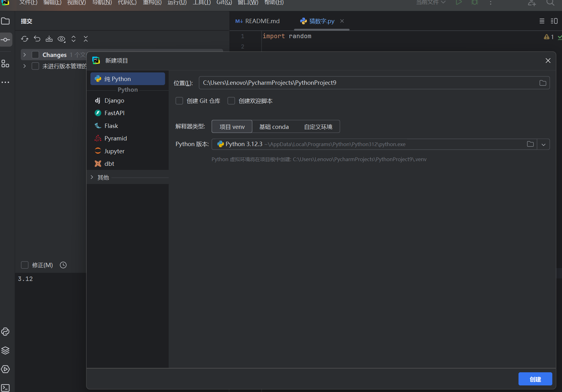Open the Python version dropdown arrow
This screenshot has height=392, width=562.
point(544,144)
